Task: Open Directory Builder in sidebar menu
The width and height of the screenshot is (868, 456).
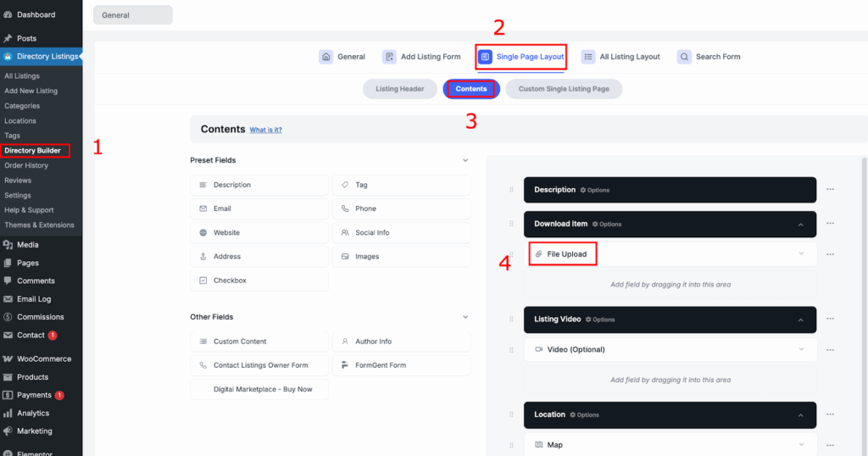Action: (x=32, y=151)
